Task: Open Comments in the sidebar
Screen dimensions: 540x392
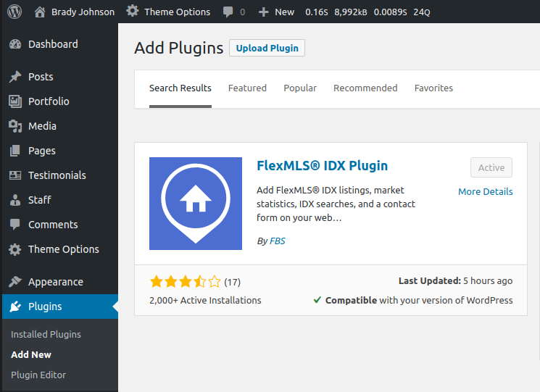Action: coord(53,225)
